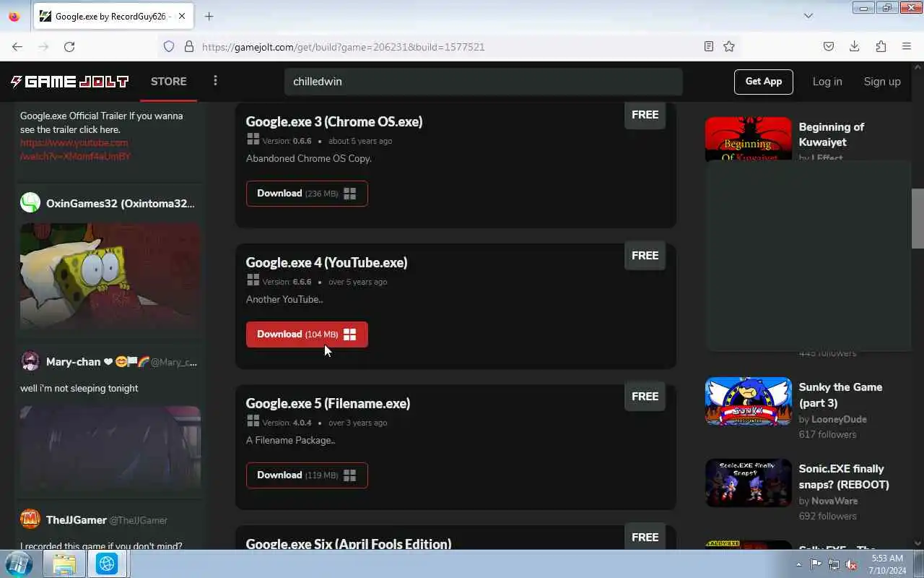Click the Get App button
The height and width of the screenshot is (578, 924).
tap(764, 82)
